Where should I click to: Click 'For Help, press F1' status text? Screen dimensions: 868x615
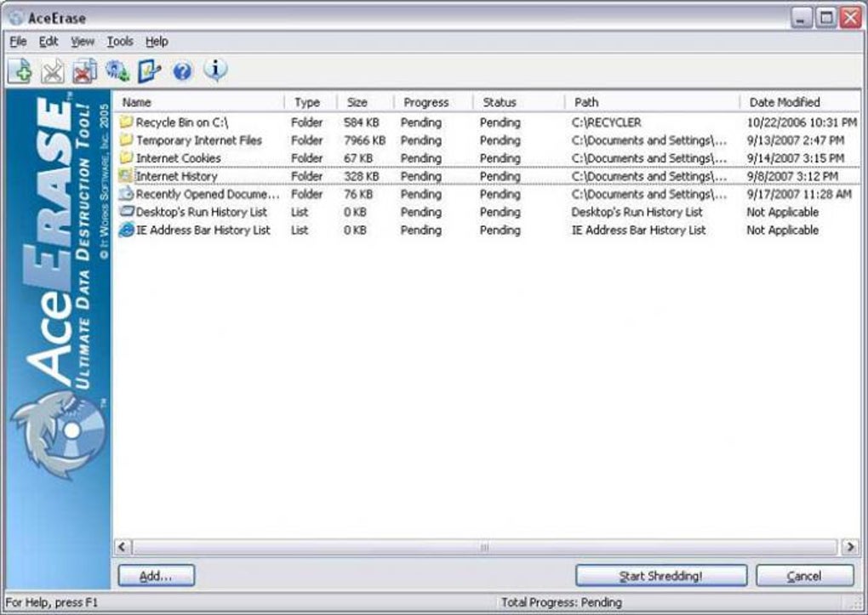pyautogui.click(x=51, y=602)
